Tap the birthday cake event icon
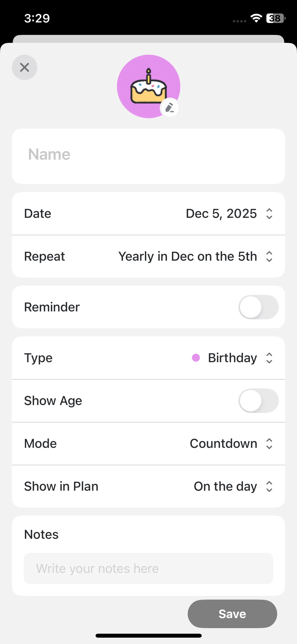Image resolution: width=297 pixels, height=644 pixels. point(148,86)
